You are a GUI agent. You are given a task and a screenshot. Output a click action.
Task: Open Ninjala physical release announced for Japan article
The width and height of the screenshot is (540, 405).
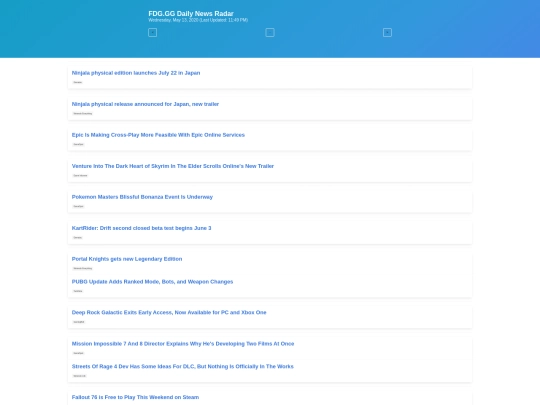point(145,104)
